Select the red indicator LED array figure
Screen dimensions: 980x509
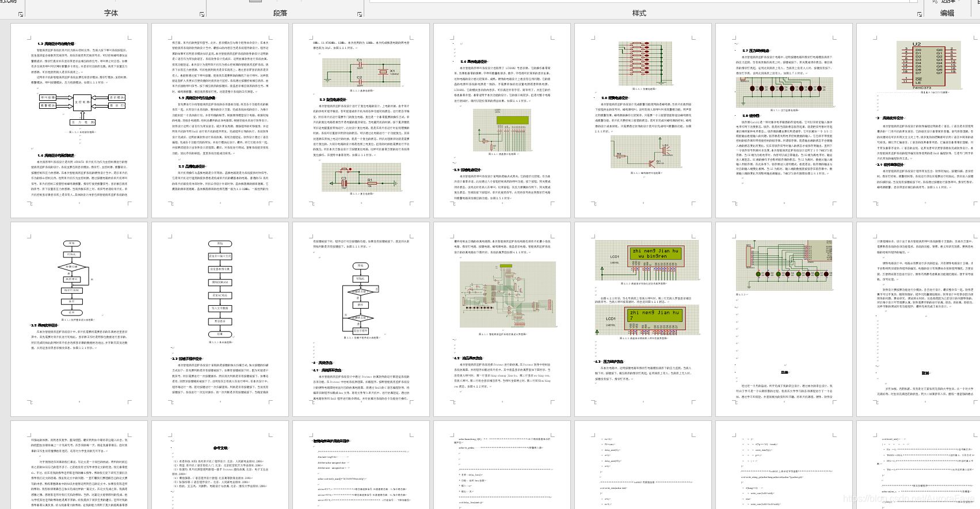point(645,63)
